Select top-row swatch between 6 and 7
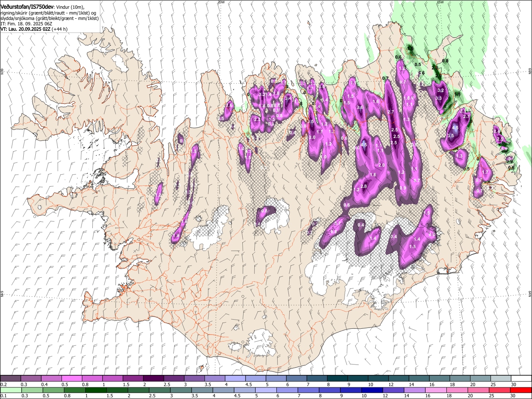Image resolution: width=532 pixels, height=399 pixels. 296,378
